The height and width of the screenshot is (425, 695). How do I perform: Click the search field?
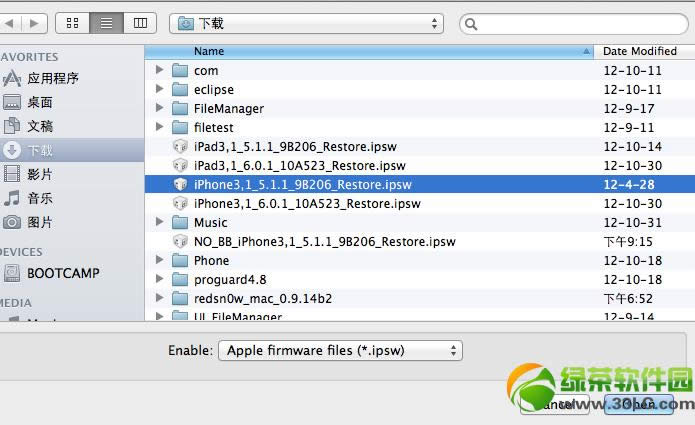point(574,24)
